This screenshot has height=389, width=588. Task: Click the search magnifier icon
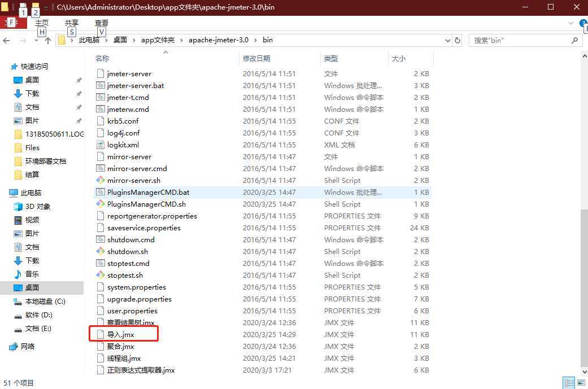pyautogui.click(x=574, y=40)
